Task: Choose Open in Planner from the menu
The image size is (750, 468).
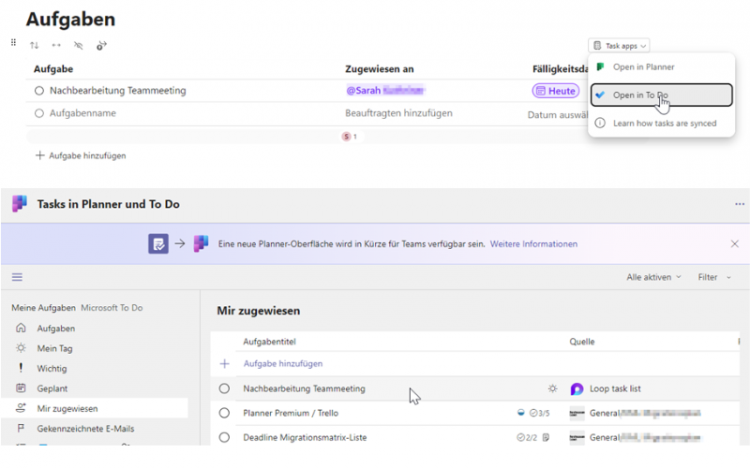Action: (x=643, y=67)
